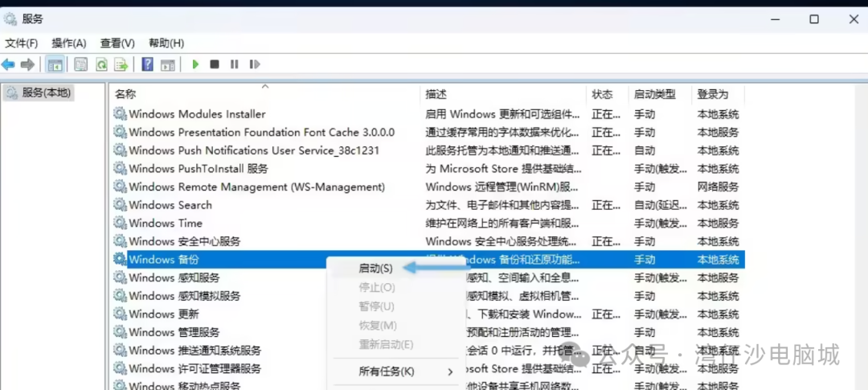
Task: Click the Export List toolbar icon
Action: (121, 65)
